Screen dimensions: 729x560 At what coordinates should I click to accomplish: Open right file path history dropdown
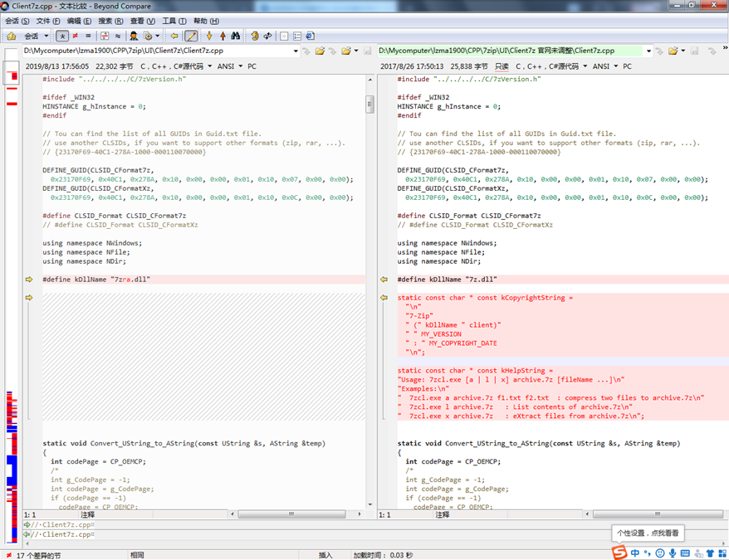tap(649, 51)
